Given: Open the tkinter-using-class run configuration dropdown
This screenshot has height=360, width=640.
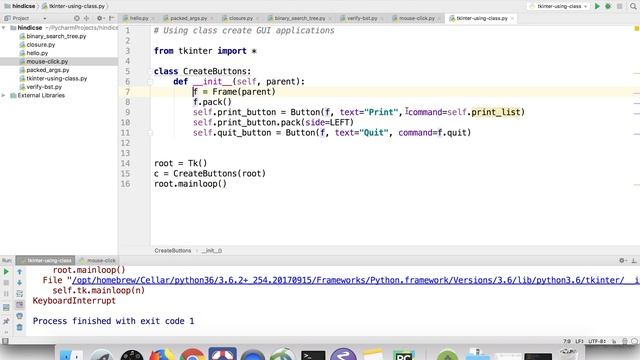Looking at the screenshot, I should tap(559, 6).
